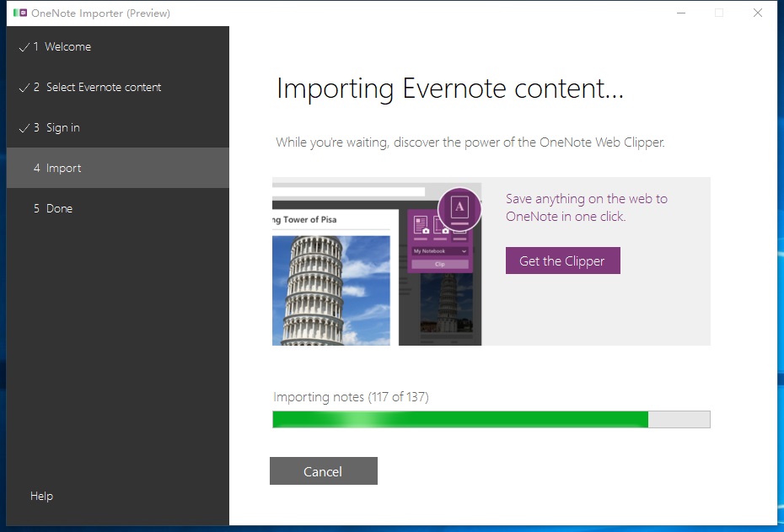Jump to step 5 Done
This screenshot has width=784, height=532.
(x=118, y=208)
